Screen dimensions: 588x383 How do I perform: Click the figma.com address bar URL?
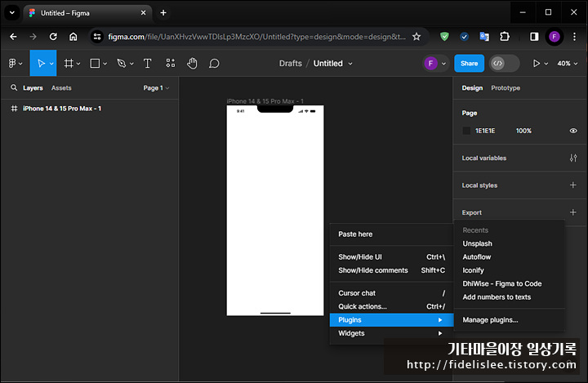256,37
